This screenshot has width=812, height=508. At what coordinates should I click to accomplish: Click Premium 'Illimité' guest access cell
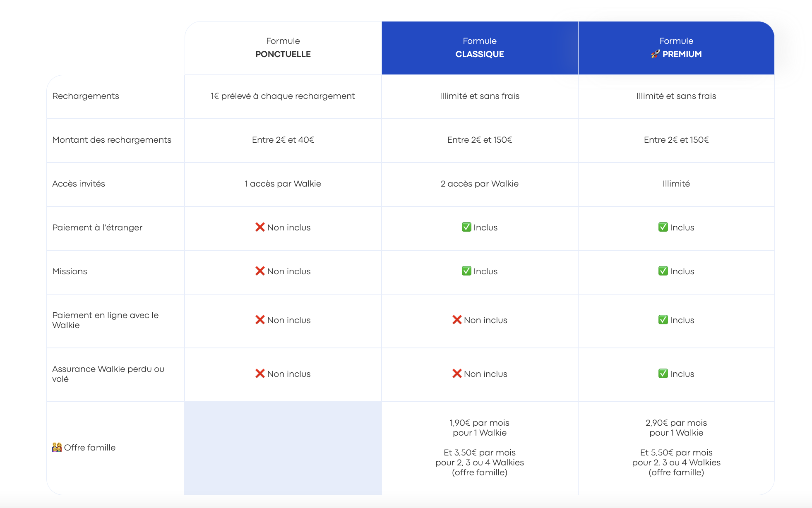click(676, 184)
